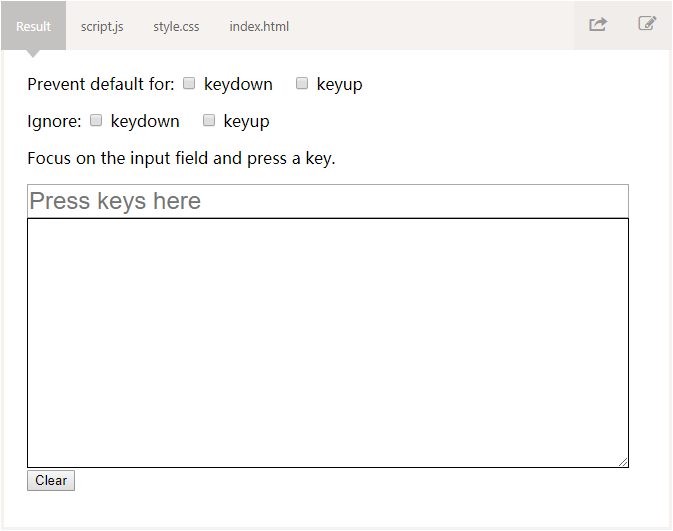Open the script.js tab
Viewport: 673px width, 531px height.
pyautogui.click(x=102, y=26)
